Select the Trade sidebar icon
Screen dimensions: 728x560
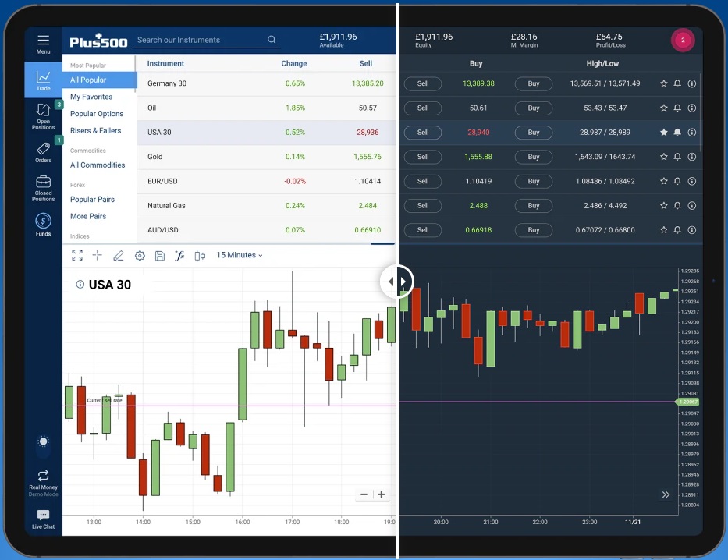click(43, 80)
